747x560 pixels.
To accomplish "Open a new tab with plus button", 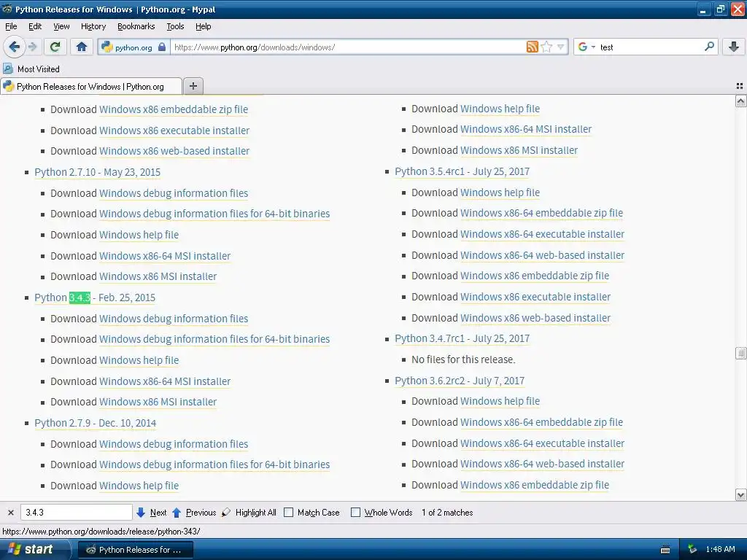I will [193, 86].
